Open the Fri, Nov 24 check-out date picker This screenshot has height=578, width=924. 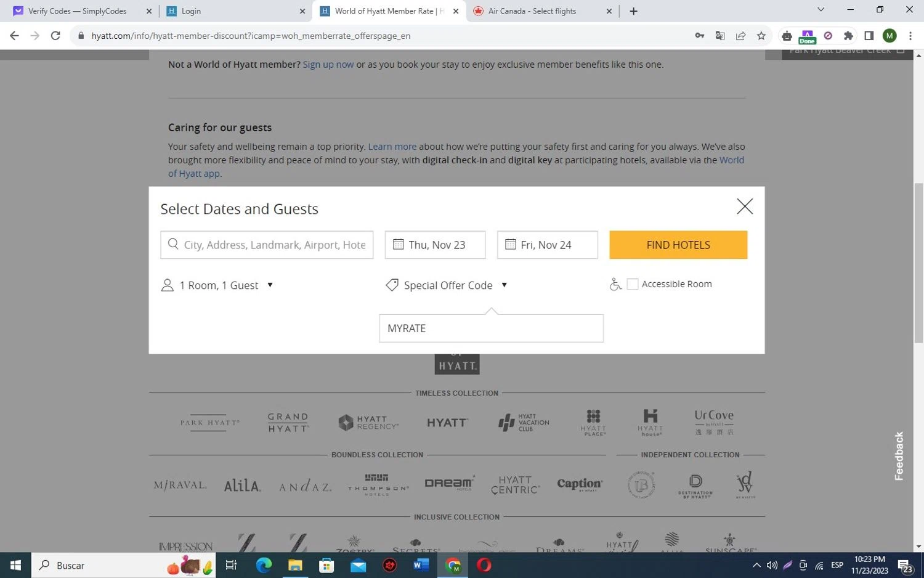[x=547, y=245]
